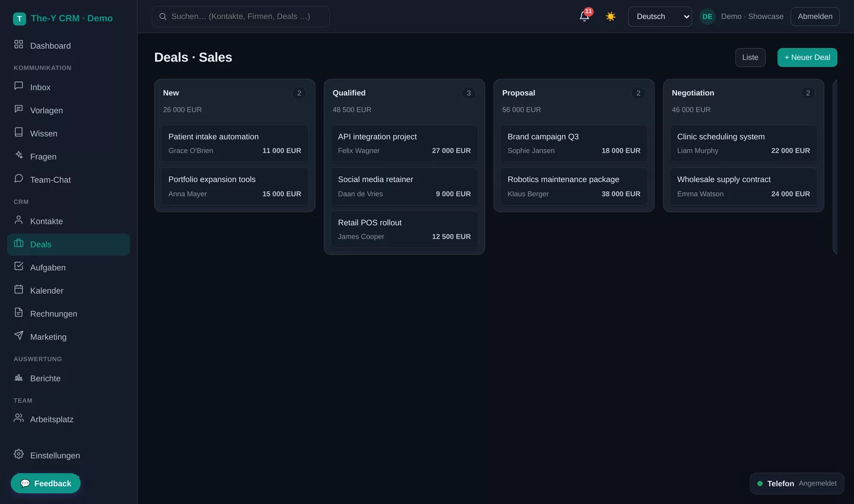854x504 pixels.
Task: Click the Qualified column header
Action: click(x=349, y=93)
